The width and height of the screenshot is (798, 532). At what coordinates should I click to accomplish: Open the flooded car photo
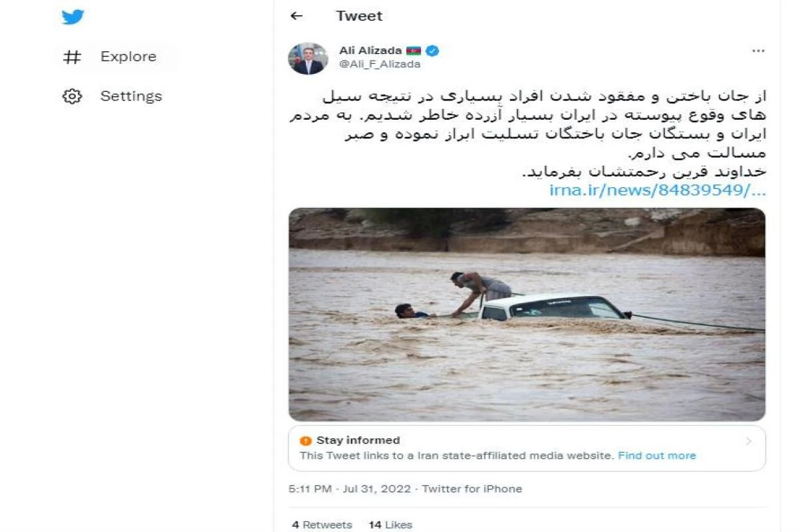click(x=527, y=314)
